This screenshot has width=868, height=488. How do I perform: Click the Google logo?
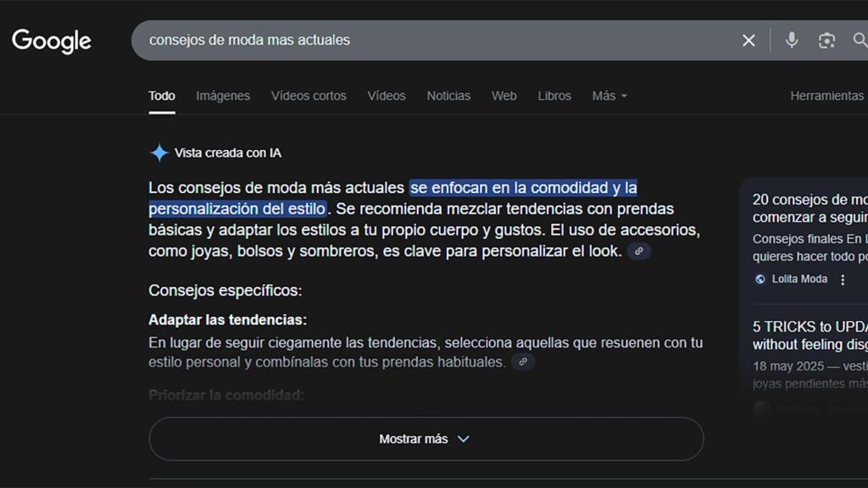coord(51,41)
